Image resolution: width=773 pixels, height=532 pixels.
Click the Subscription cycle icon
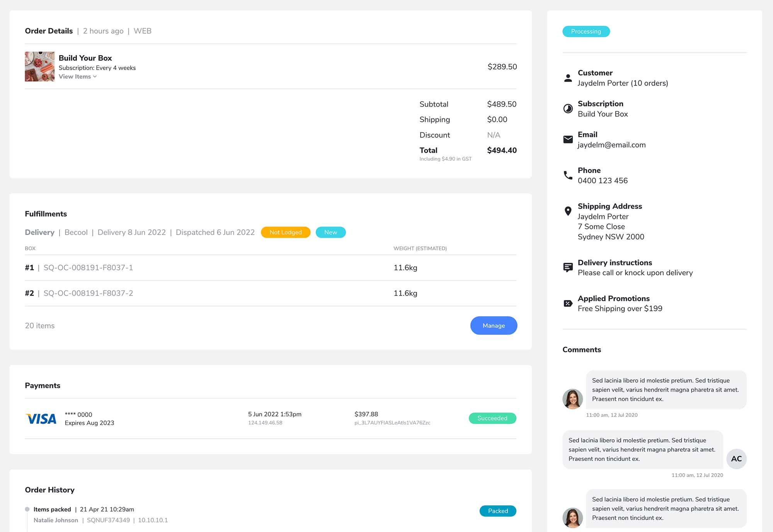pyautogui.click(x=568, y=109)
